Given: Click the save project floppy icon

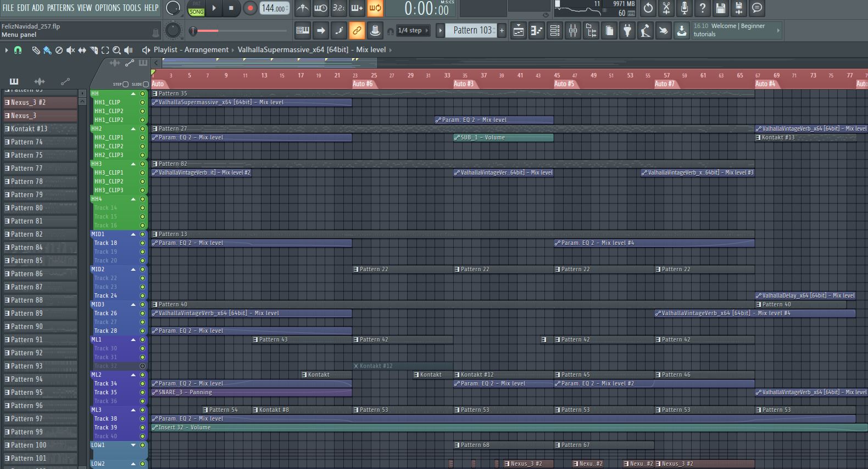Looking at the screenshot, I should [x=721, y=8].
